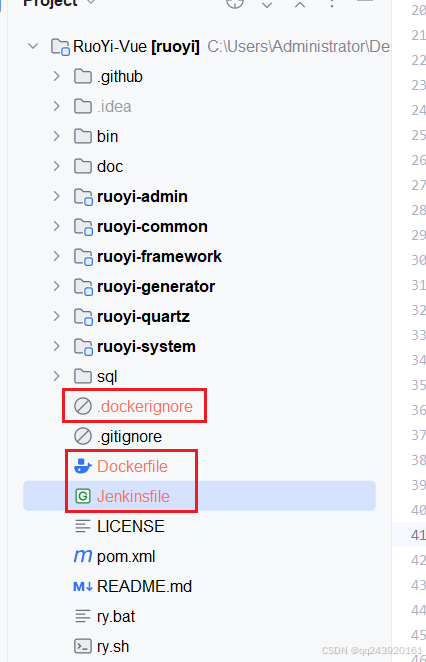The image size is (426, 662).
Task: Select the doc folder name
Action: [x=110, y=166]
